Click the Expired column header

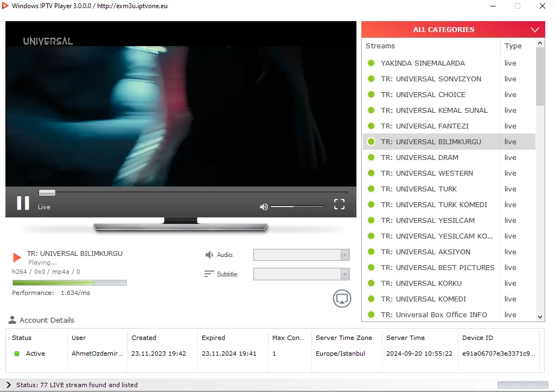point(233,338)
